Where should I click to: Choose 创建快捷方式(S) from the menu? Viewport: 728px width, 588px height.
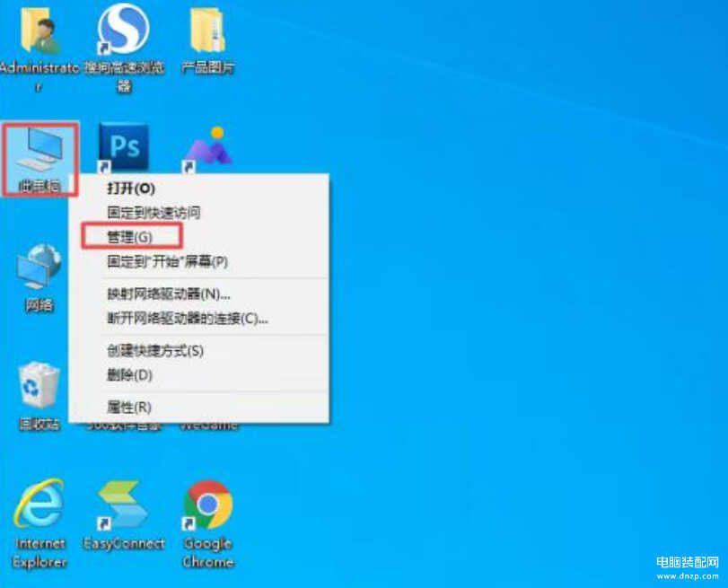tap(155, 350)
